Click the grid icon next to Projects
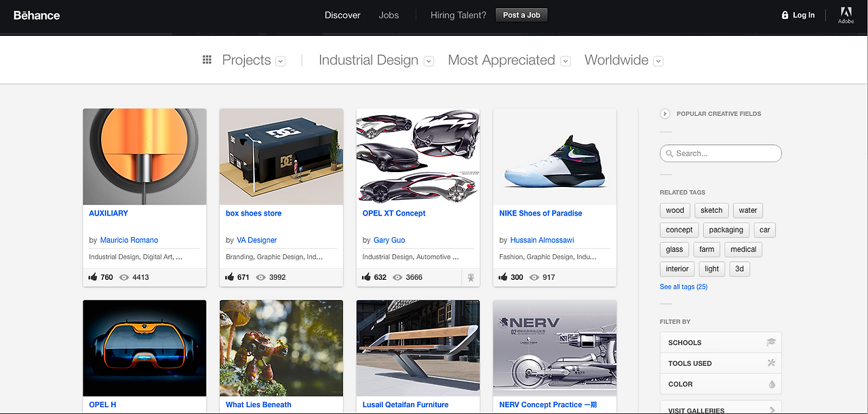 pos(207,60)
